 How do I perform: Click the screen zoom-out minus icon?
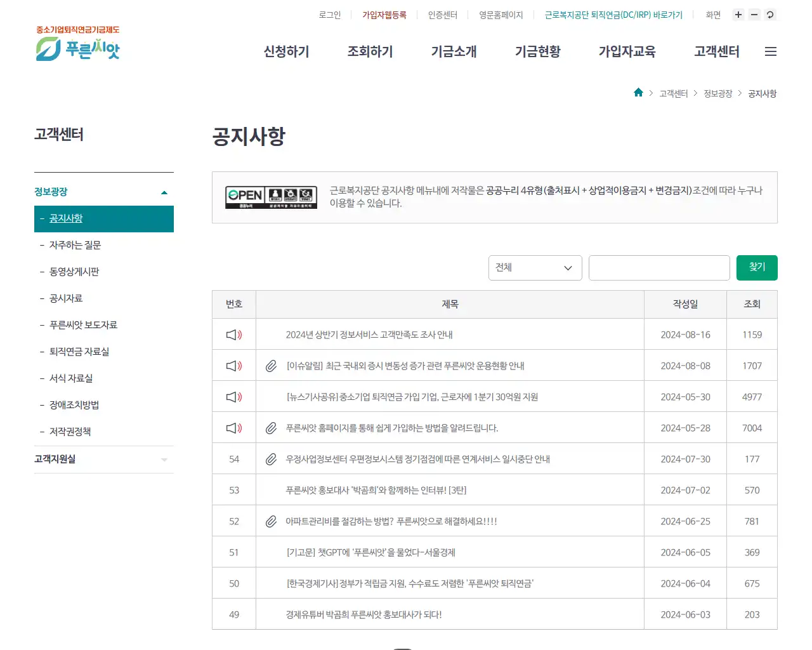click(754, 15)
